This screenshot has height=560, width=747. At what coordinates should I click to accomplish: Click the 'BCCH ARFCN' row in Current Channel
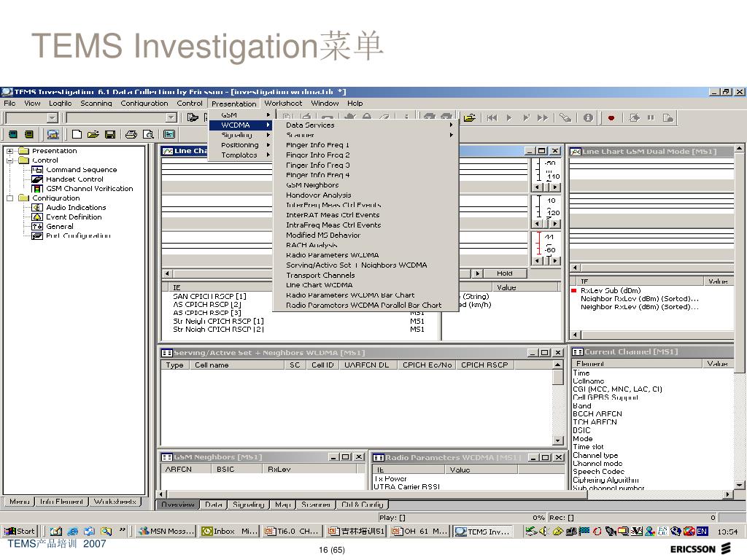(x=597, y=414)
